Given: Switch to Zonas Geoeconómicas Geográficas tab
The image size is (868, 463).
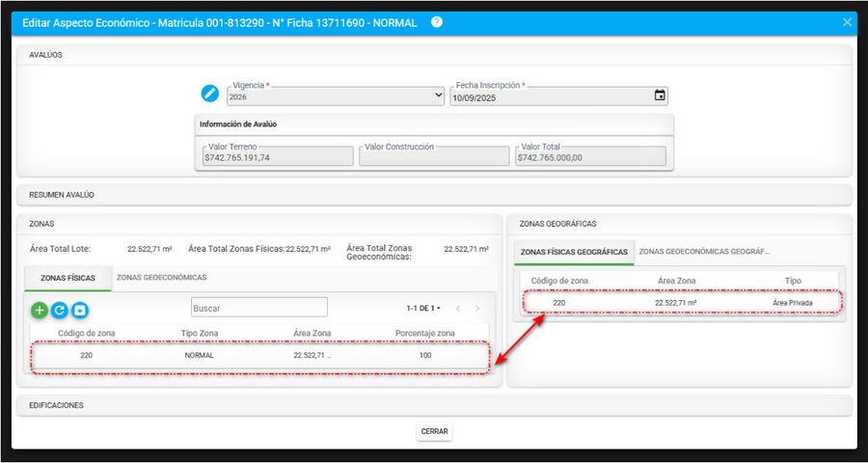Looking at the screenshot, I should pyautogui.click(x=704, y=252).
